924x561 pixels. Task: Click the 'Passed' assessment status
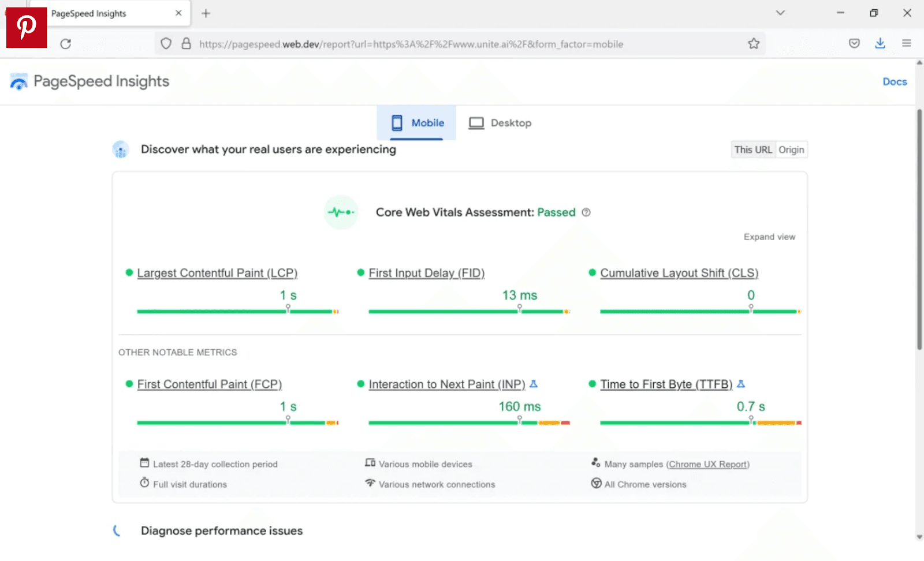(556, 212)
